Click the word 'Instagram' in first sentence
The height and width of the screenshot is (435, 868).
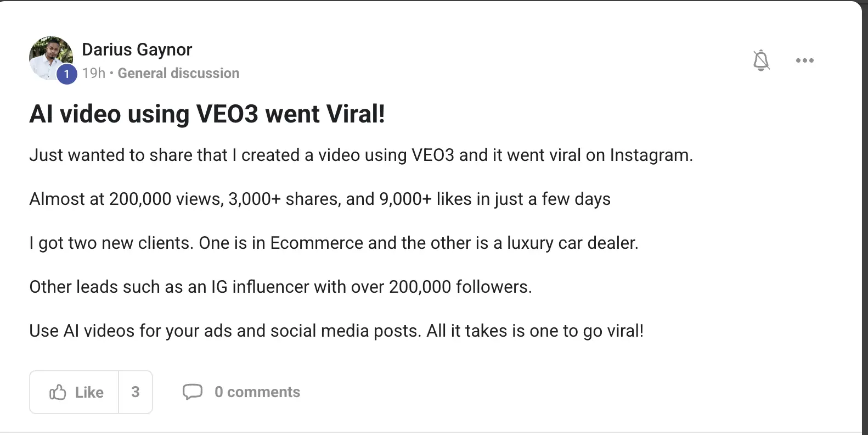651,155
